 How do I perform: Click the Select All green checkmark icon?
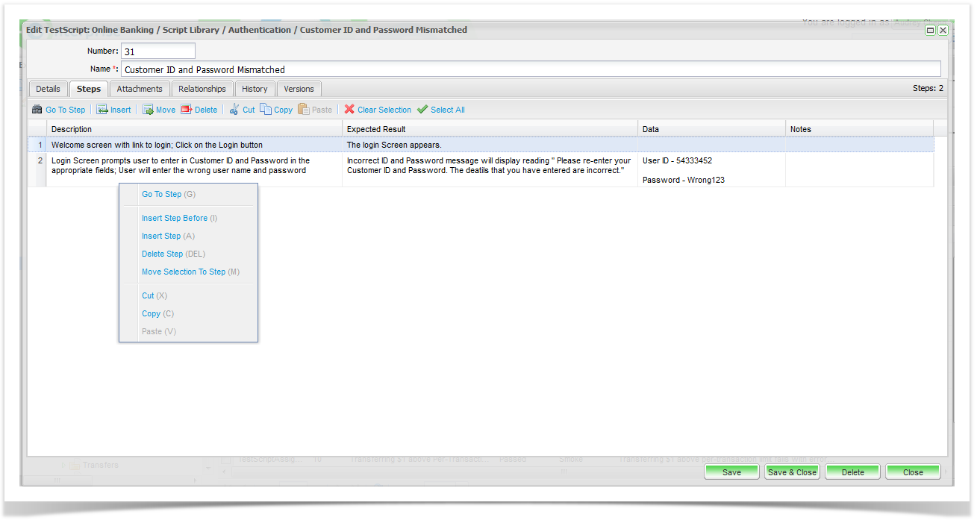tap(422, 110)
